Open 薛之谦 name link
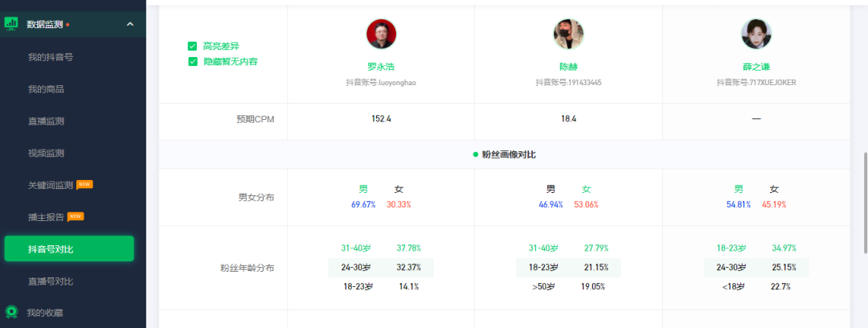This screenshot has width=868, height=328. (756, 67)
